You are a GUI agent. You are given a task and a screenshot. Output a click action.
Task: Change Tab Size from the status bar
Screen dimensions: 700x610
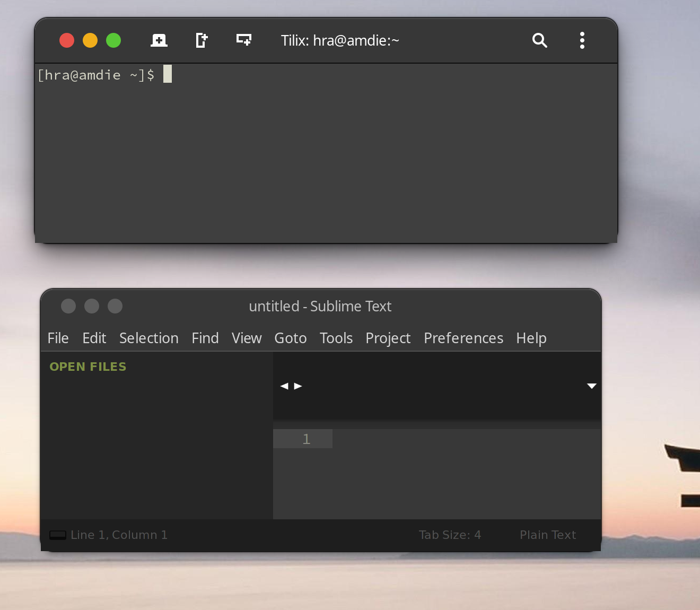tap(450, 535)
